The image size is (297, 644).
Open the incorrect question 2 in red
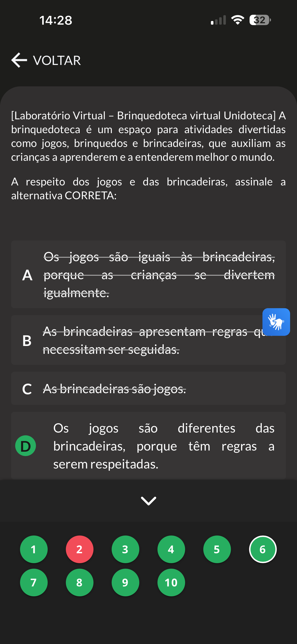(79, 549)
